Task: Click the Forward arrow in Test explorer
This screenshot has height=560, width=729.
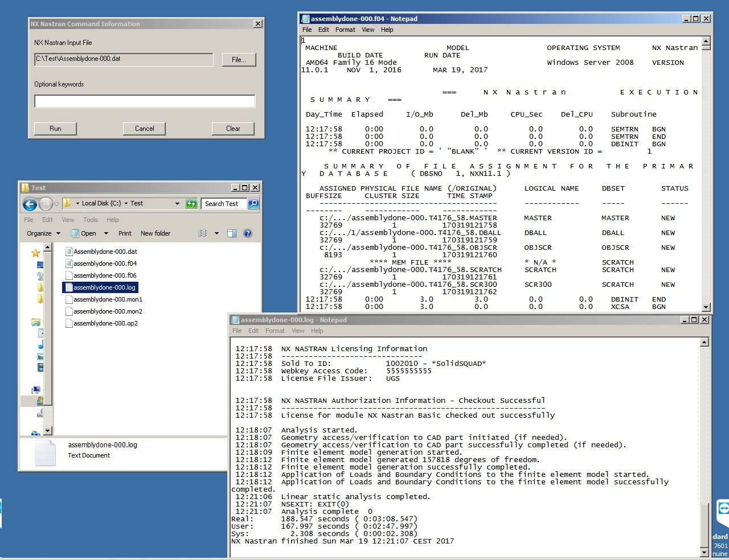Action: point(46,204)
